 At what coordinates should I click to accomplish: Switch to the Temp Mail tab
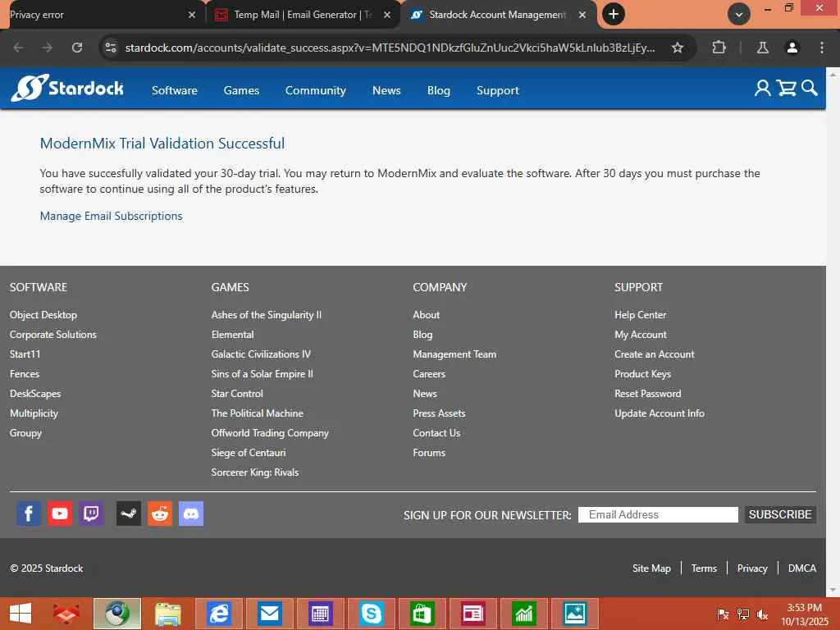pyautogui.click(x=303, y=15)
